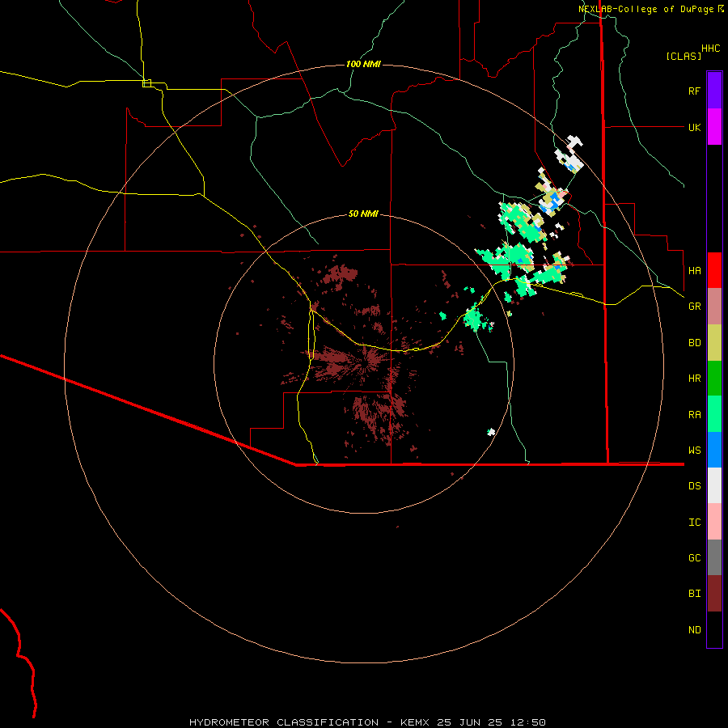Click the IC legend label
The height and width of the screenshot is (728, 728).
pos(694,523)
